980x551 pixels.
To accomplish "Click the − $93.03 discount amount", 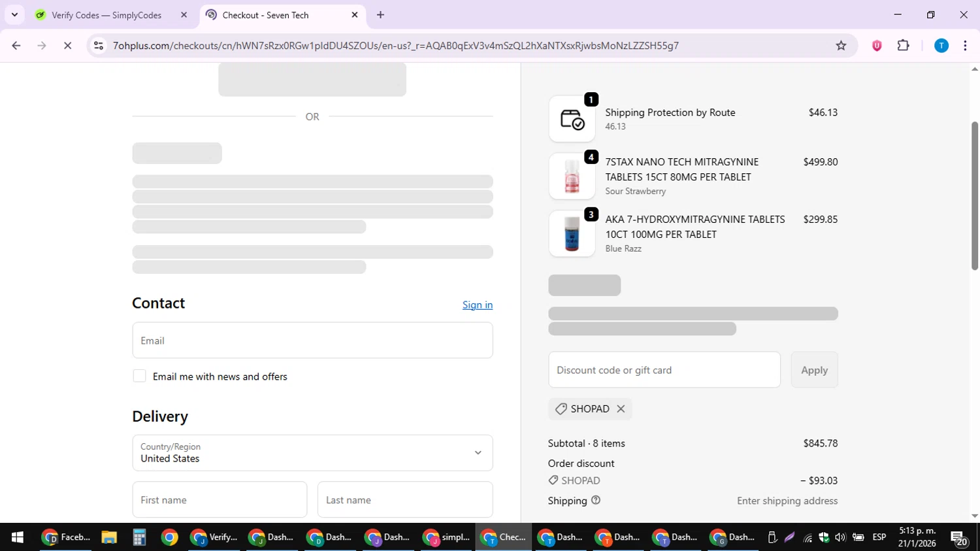I will 819,480.
